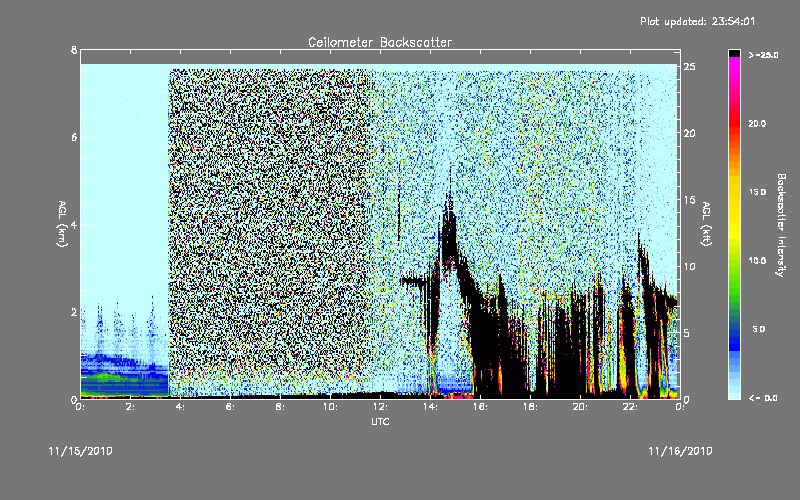
Task: Click the right 'AGL (kft)' axis label
Action: coord(707,224)
